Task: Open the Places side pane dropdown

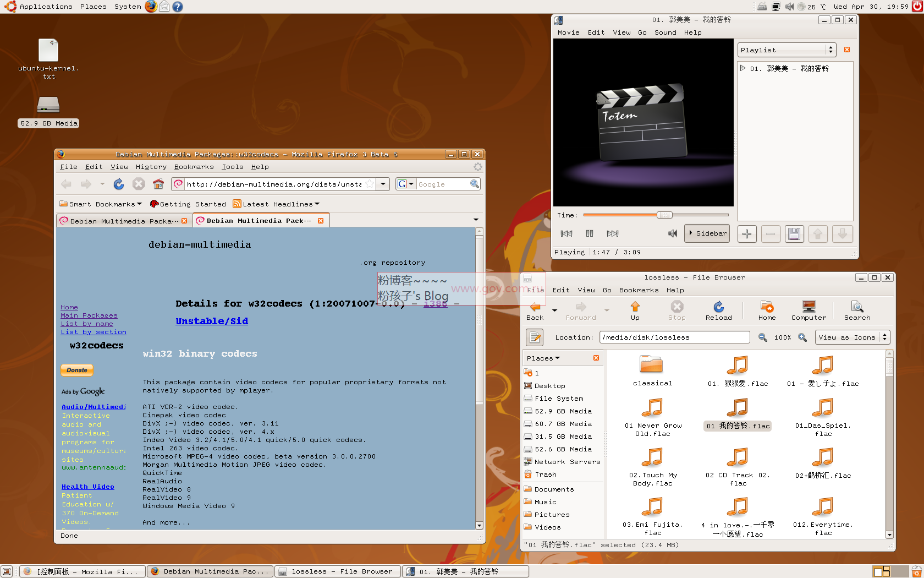Action: coord(543,358)
